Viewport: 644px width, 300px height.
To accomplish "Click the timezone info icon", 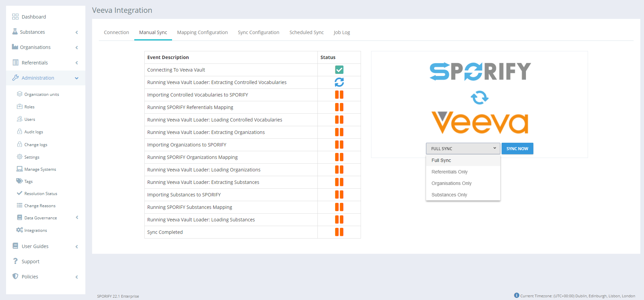I will [x=516, y=295].
